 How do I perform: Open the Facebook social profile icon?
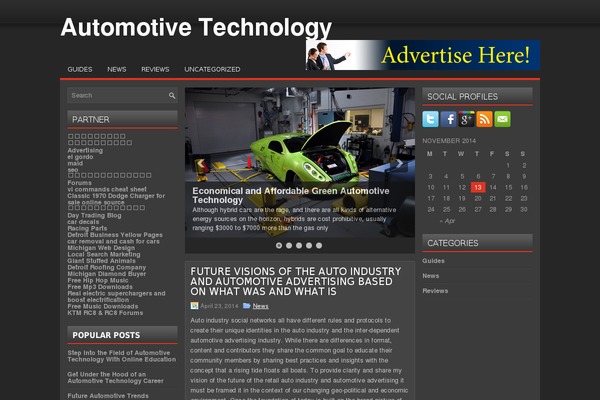(448, 119)
